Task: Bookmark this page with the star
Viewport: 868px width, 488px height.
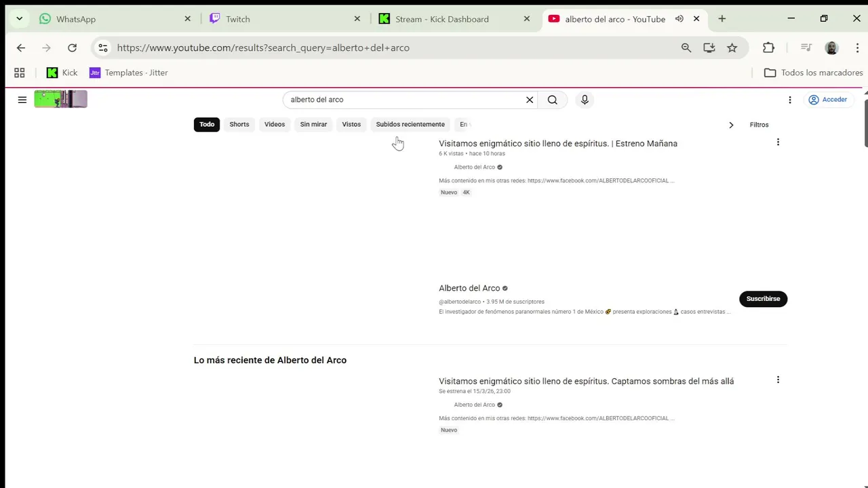Action: pyautogui.click(x=732, y=47)
